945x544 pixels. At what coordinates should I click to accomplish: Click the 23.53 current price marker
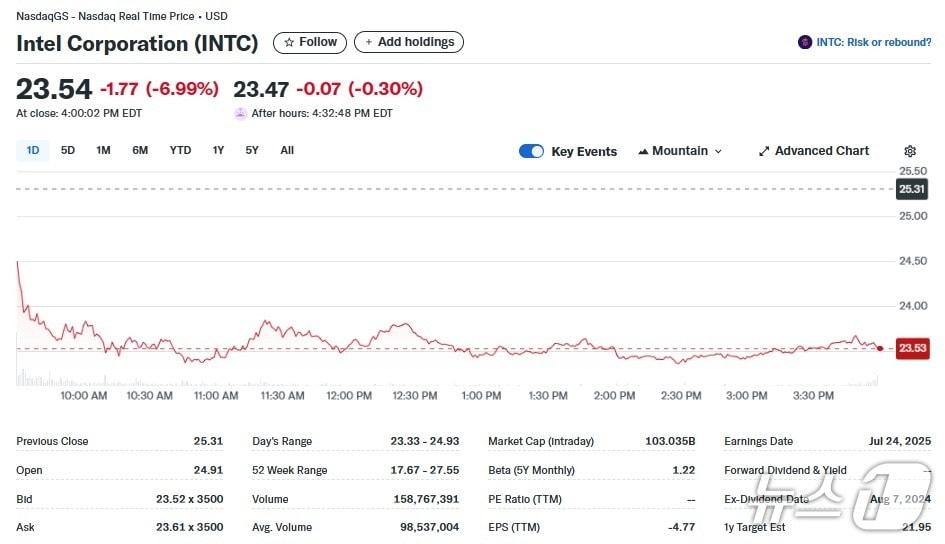(912, 348)
